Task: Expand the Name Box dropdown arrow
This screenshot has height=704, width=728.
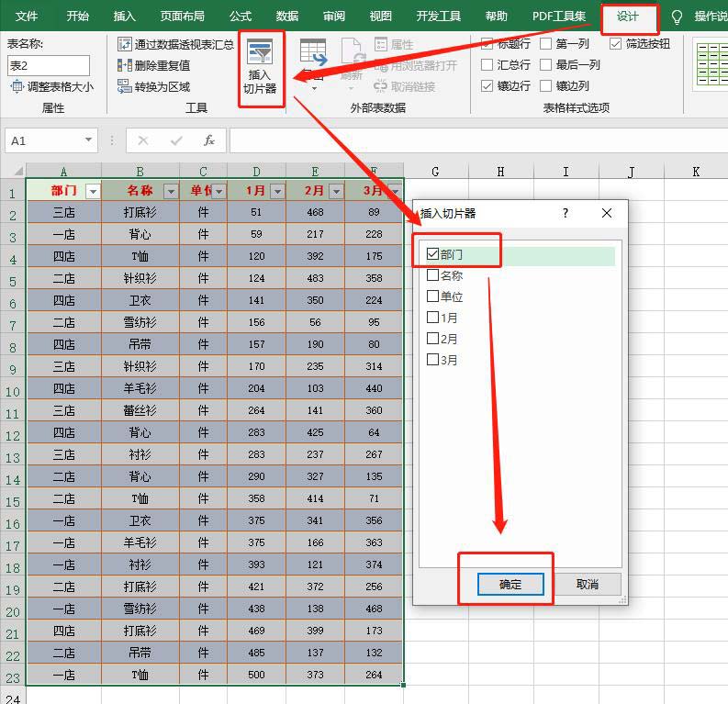Action: coord(88,140)
